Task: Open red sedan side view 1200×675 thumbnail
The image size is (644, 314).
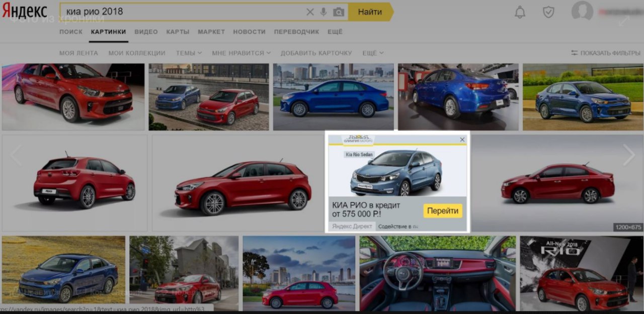Action: 557,183
